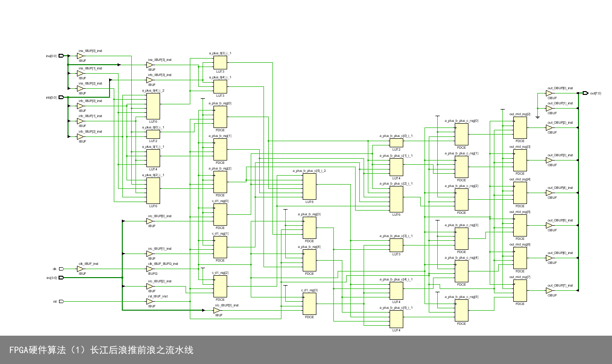Select the c_d1_reg[1] FDCE register
612x364 pixels.
click(x=220, y=247)
